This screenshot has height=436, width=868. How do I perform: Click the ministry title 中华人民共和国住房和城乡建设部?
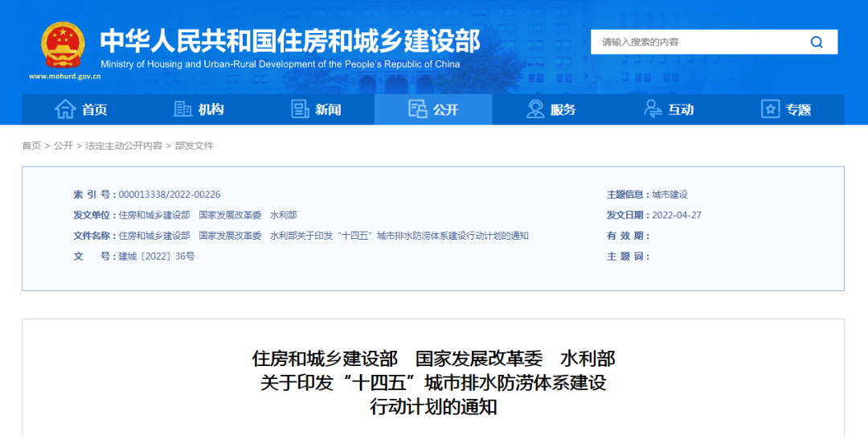click(x=289, y=40)
